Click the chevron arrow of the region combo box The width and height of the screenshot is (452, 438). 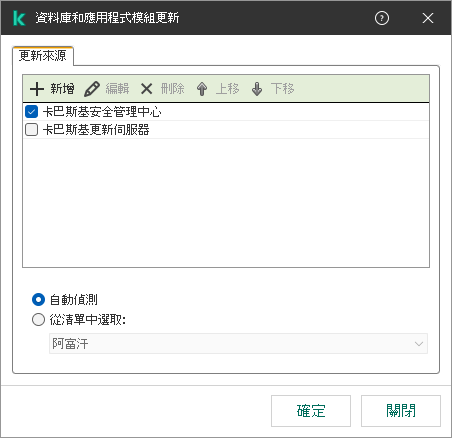(x=419, y=344)
